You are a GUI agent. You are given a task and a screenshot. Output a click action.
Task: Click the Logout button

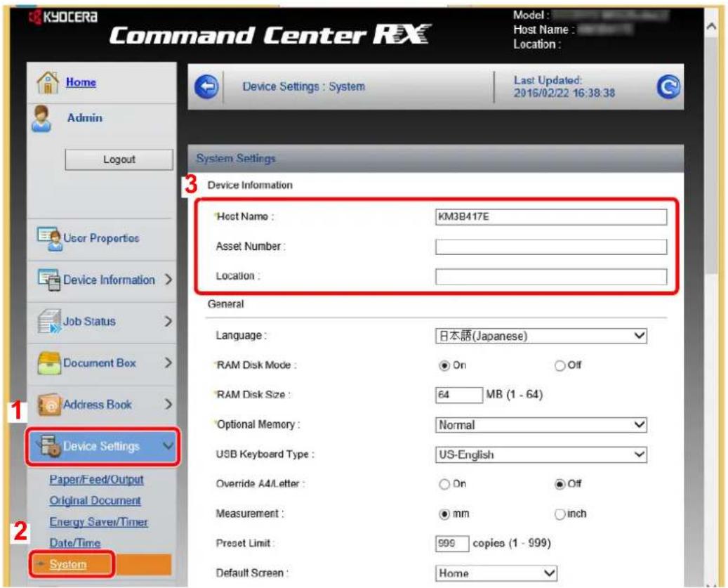pyautogui.click(x=119, y=159)
